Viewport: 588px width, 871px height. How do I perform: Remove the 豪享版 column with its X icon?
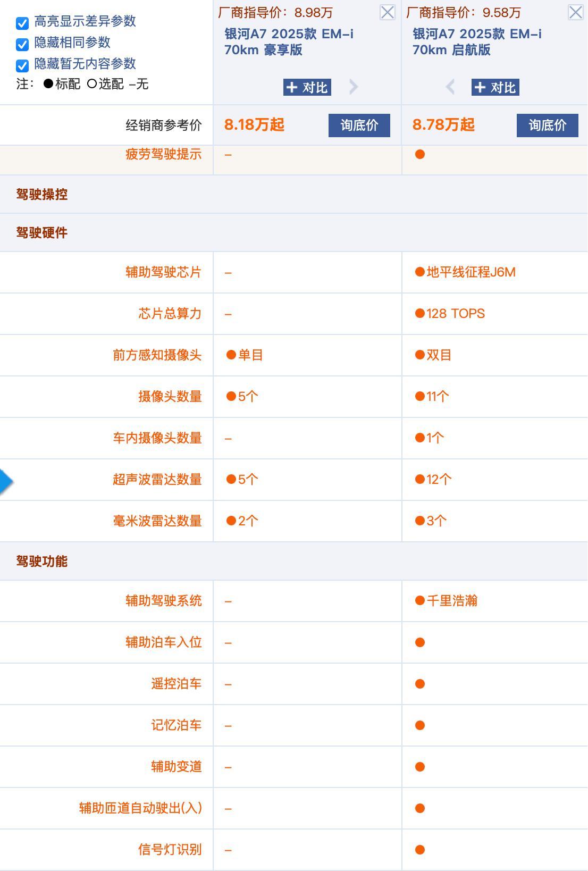point(388,12)
